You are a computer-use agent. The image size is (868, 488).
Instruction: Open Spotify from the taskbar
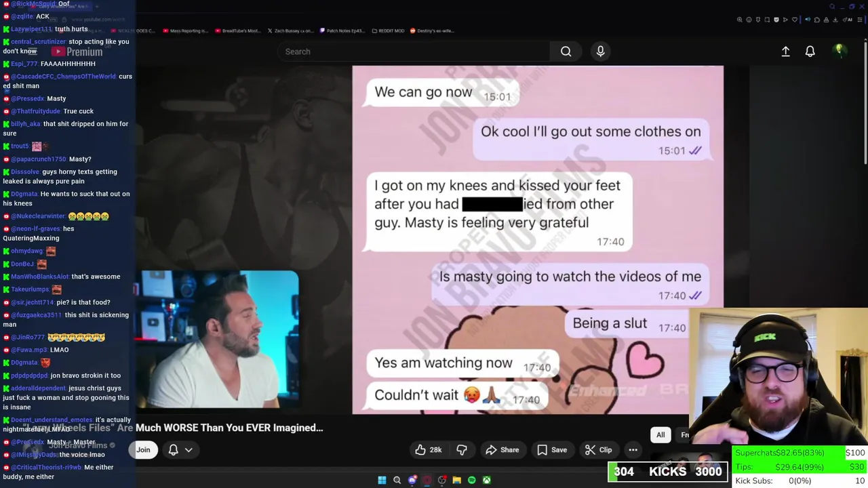point(471,480)
